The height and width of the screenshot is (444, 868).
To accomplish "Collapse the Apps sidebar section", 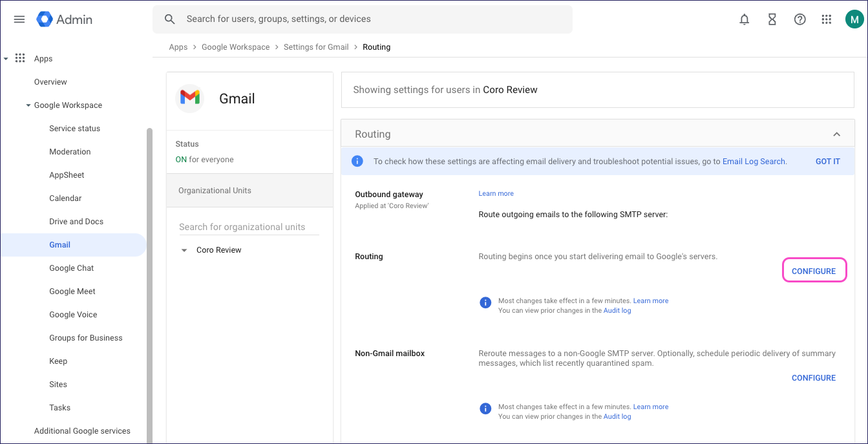I will (6, 59).
